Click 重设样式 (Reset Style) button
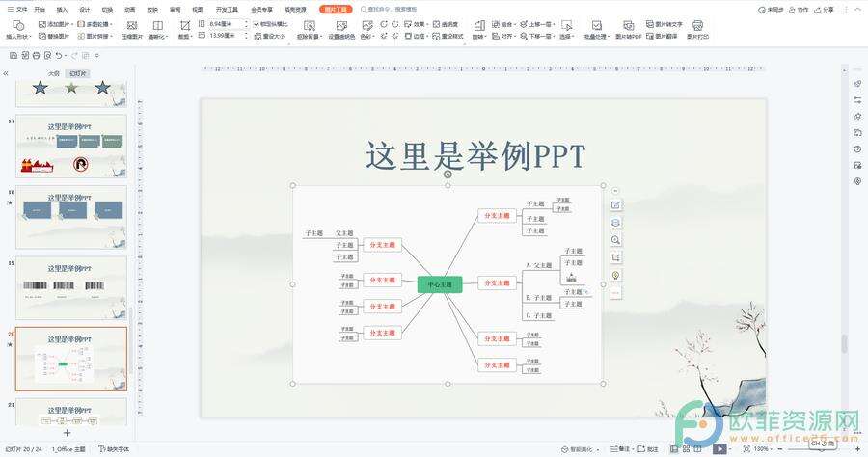Screen dimensions: 868x457 [448, 37]
